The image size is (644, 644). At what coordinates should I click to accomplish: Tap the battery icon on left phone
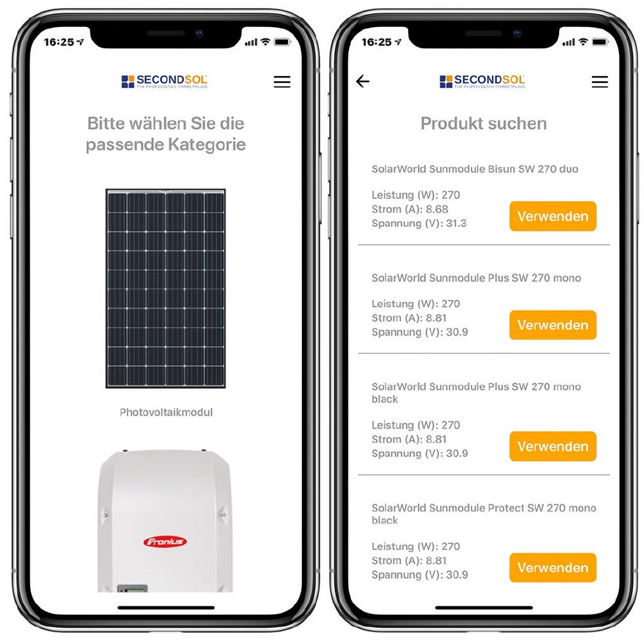coord(282,42)
